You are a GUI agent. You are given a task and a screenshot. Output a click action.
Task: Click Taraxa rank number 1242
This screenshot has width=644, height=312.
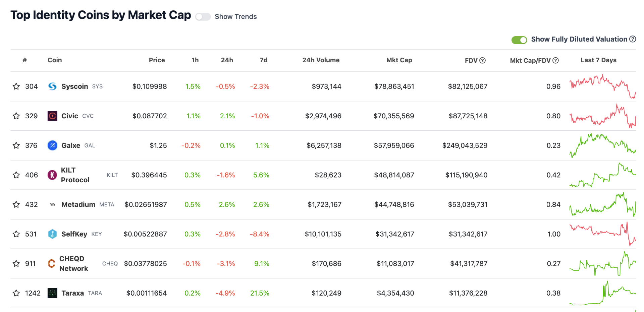(x=33, y=293)
